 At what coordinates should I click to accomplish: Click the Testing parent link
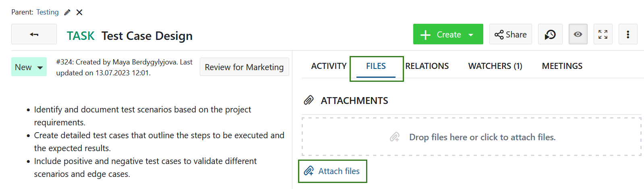pos(48,12)
